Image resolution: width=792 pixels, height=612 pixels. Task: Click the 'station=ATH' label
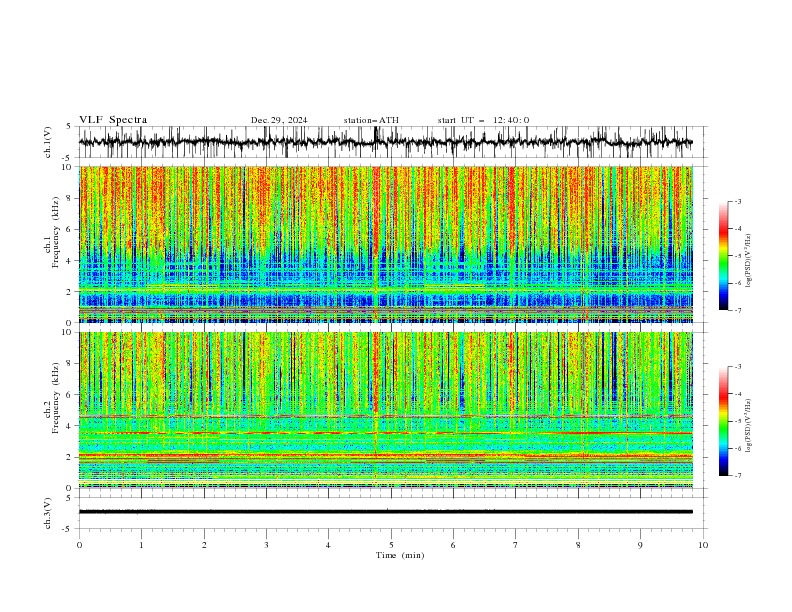point(371,120)
